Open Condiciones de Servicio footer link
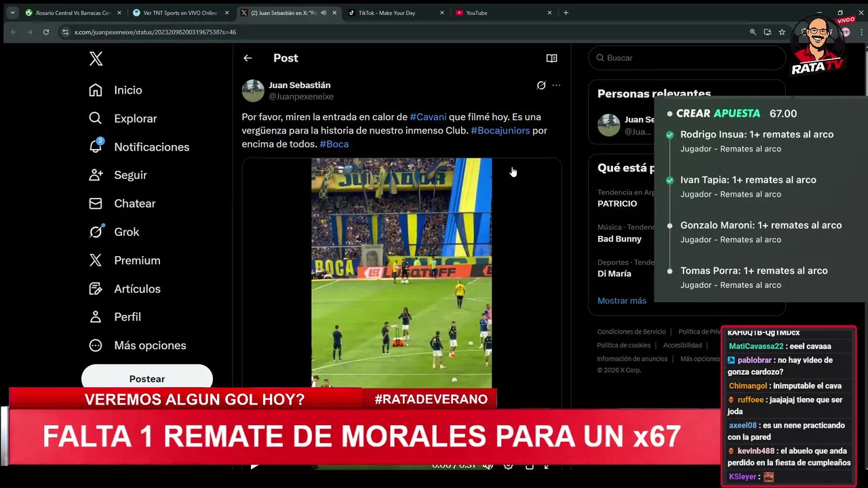 click(631, 331)
